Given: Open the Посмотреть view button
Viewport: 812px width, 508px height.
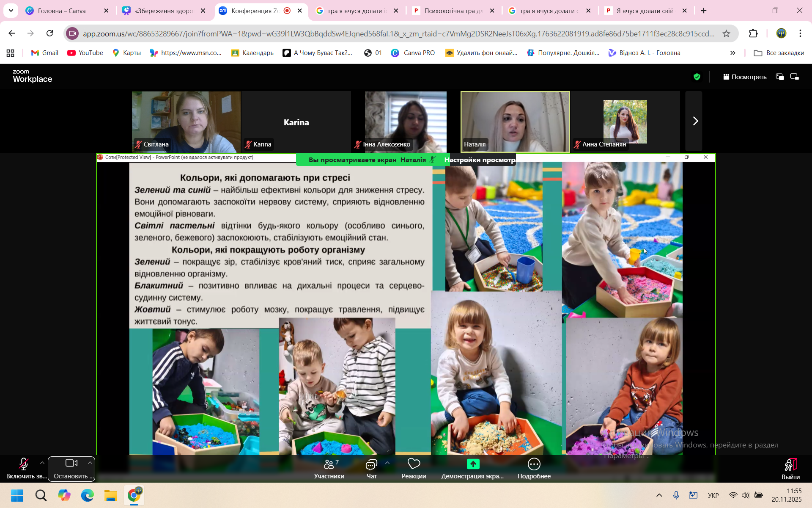Looking at the screenshot, I should coord(744,77).
